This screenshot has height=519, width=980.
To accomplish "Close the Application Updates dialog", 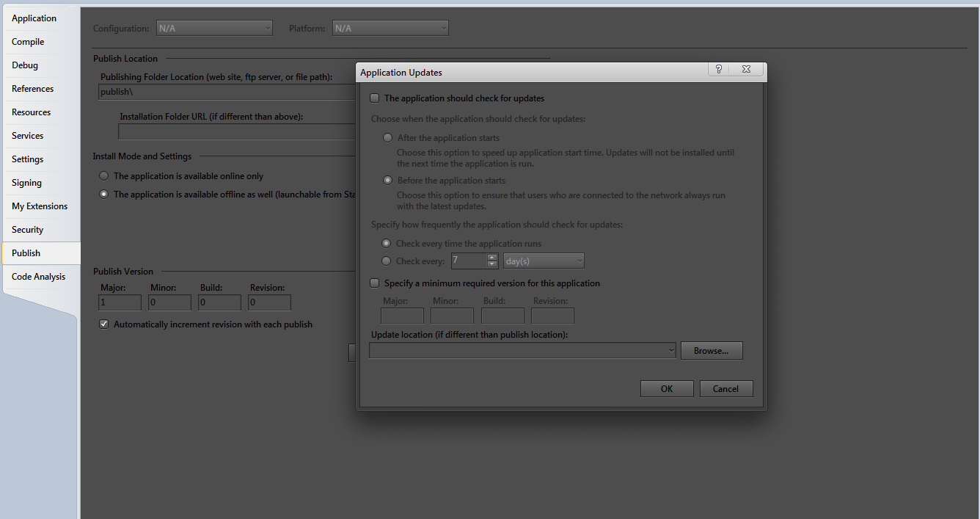I will (746, 69).
